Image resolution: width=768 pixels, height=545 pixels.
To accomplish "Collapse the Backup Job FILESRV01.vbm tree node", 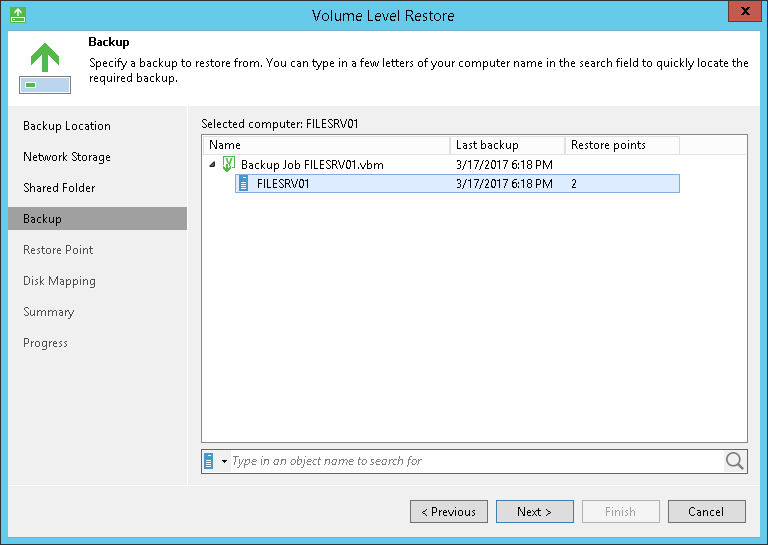I will point(212,164).
